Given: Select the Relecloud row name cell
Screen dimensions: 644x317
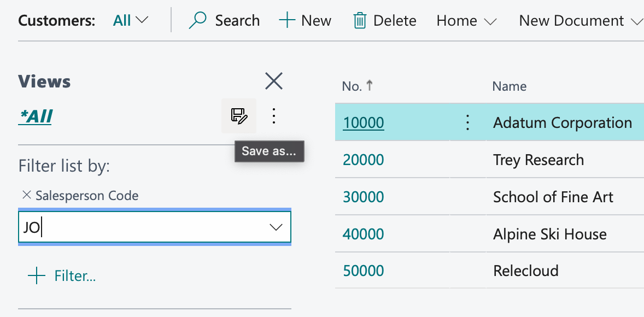Looking at the screenshot, I should 525,271.
